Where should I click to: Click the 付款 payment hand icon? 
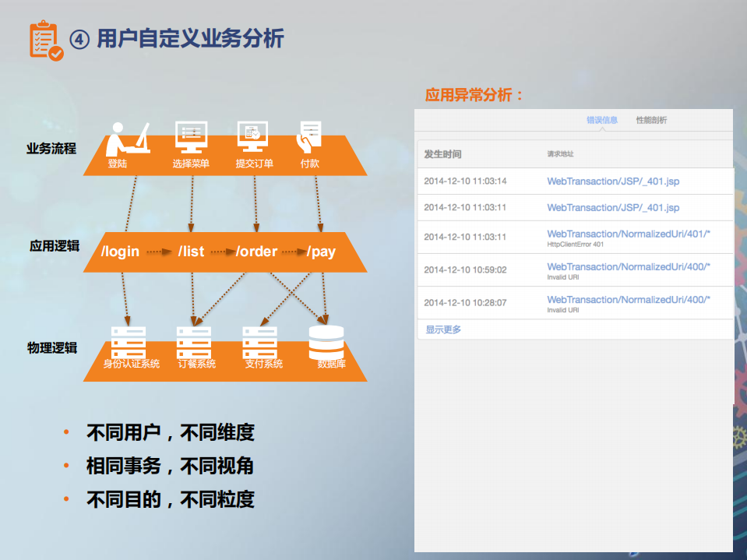(311, 136)
